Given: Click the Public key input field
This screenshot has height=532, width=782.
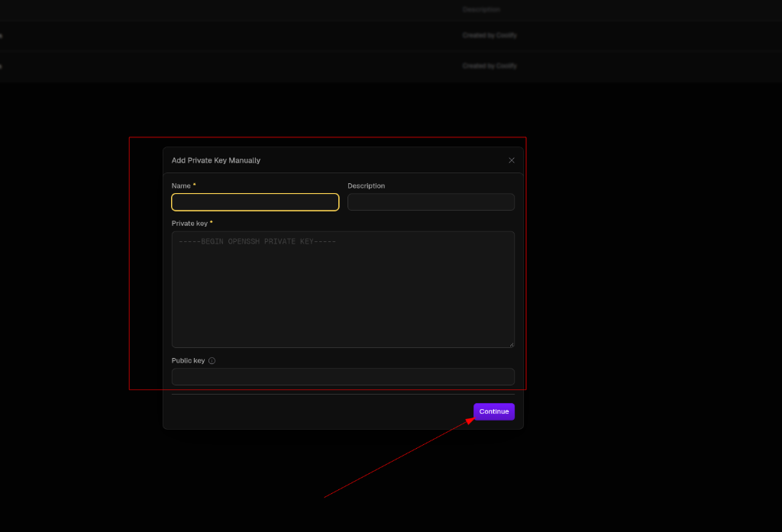Looking at the screenshot, I should [x=343, y=376].
